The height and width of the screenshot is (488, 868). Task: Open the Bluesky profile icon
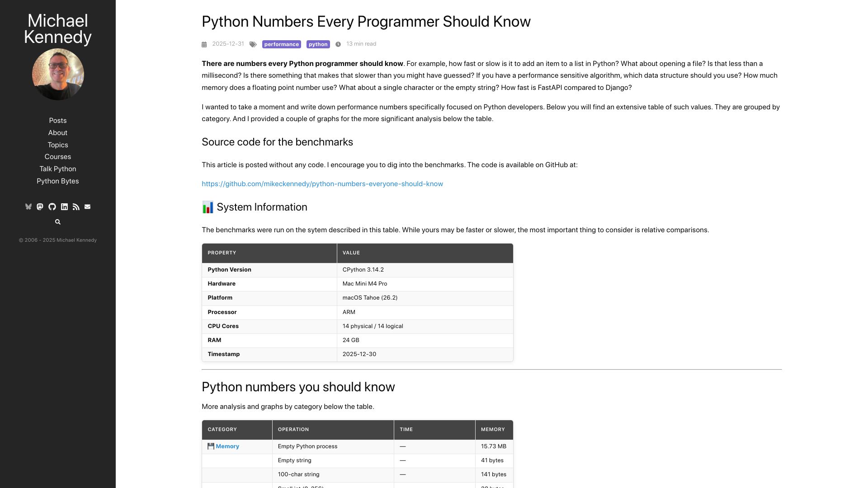(x=28, y=206)
